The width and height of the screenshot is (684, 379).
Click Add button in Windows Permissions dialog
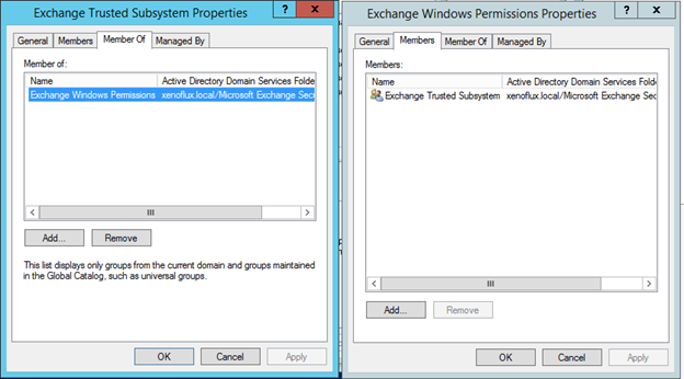[x=396, y=310]
